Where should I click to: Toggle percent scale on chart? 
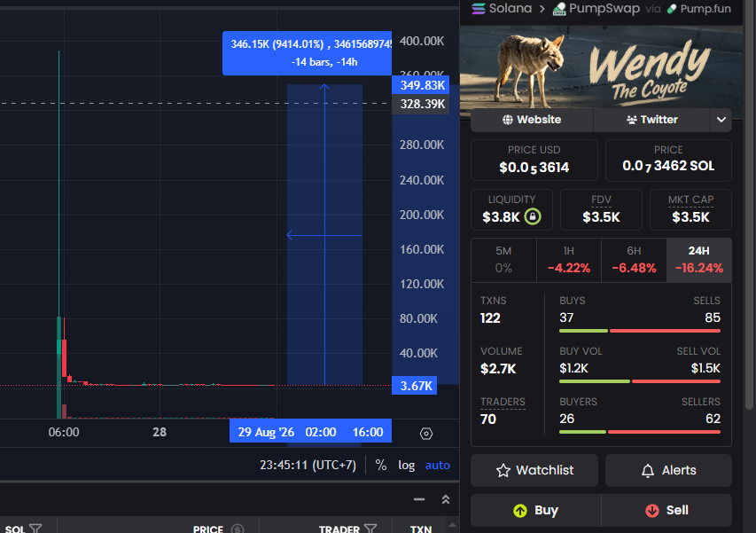(x=381, y=465)
